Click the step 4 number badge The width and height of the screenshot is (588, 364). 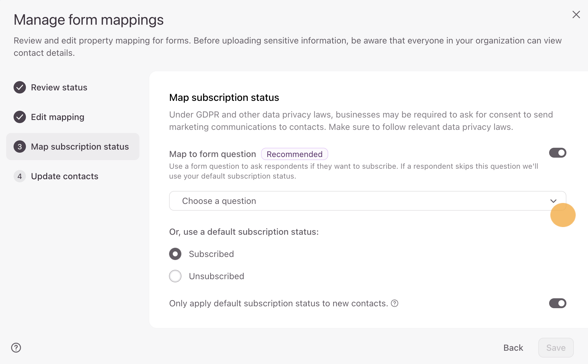(20, 176)
